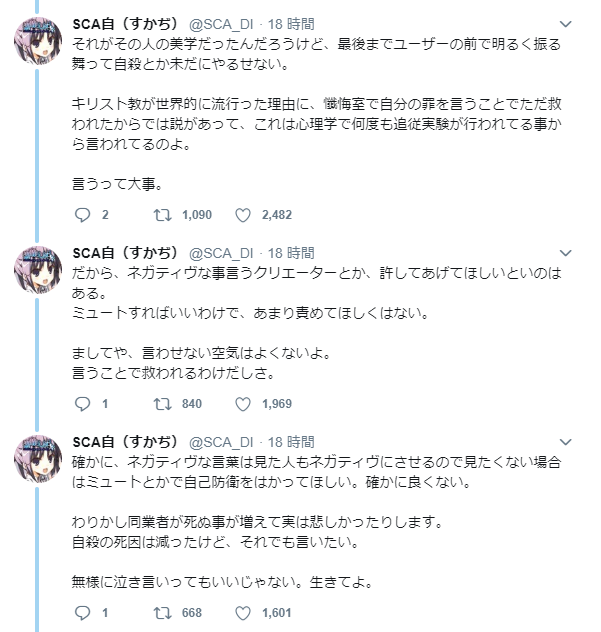Like the tweet with 1,601 likes
The width and height of the screenshot is (601, 632).
(x=242, y=612)
